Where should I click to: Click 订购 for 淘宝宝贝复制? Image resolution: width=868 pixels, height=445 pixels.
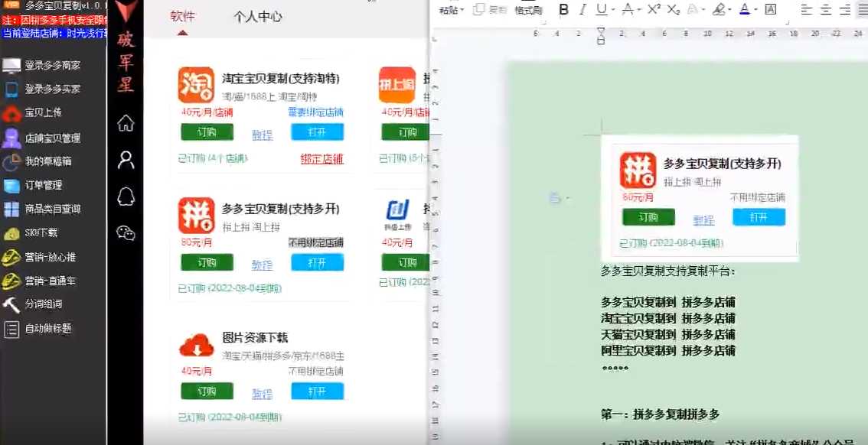tap(207, 132)
